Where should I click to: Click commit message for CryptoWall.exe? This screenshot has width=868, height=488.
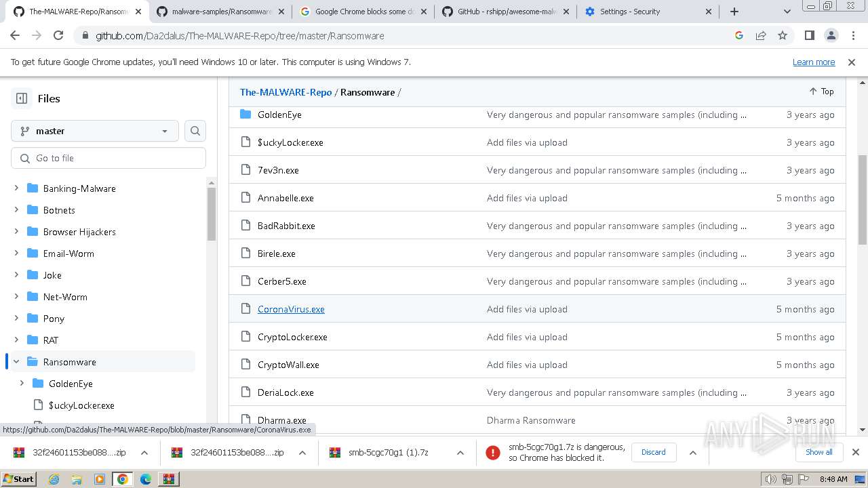pyautogui.click(x=527, y=365)
